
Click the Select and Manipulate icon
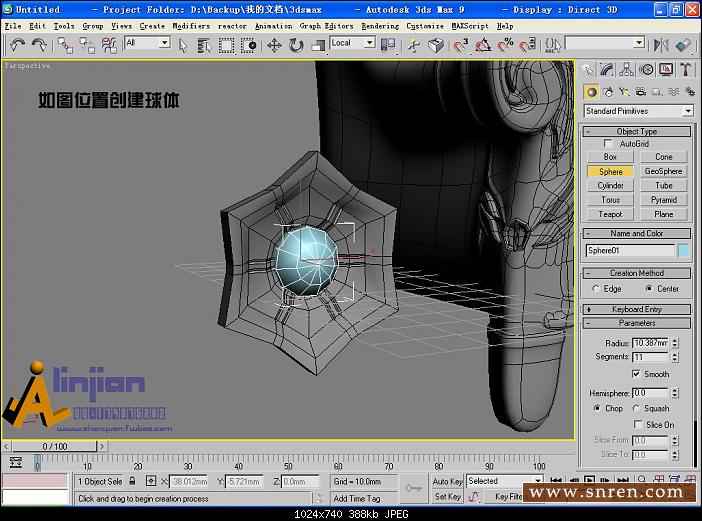pyautogui.click(x=414, y=45)
